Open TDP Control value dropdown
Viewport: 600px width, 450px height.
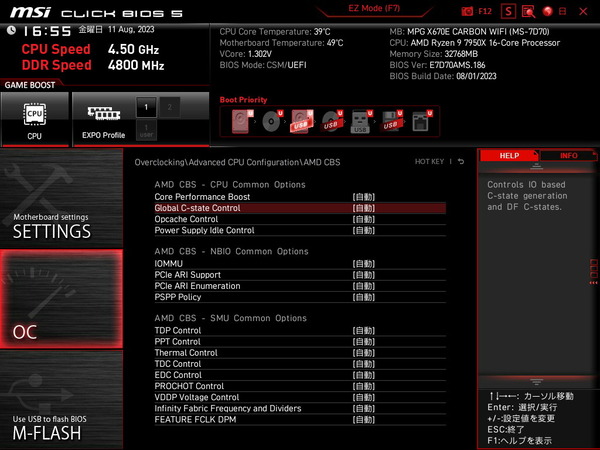click(364, 331)
